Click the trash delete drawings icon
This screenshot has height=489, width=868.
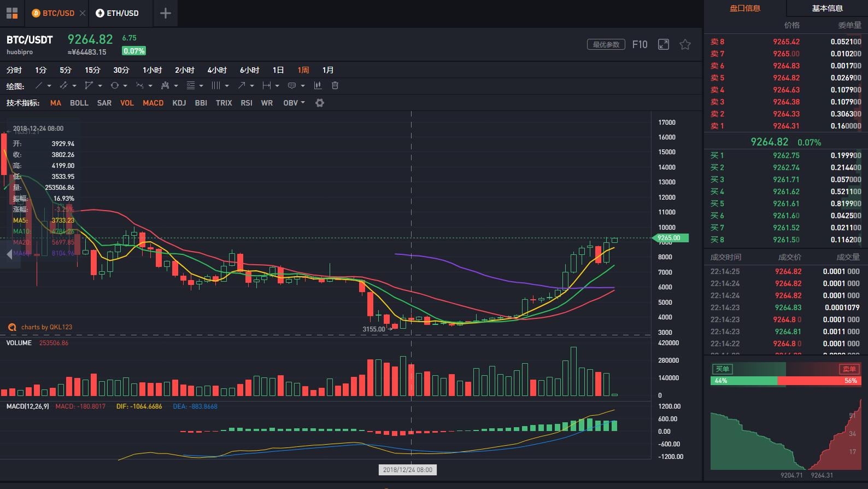tap(335, 85)
